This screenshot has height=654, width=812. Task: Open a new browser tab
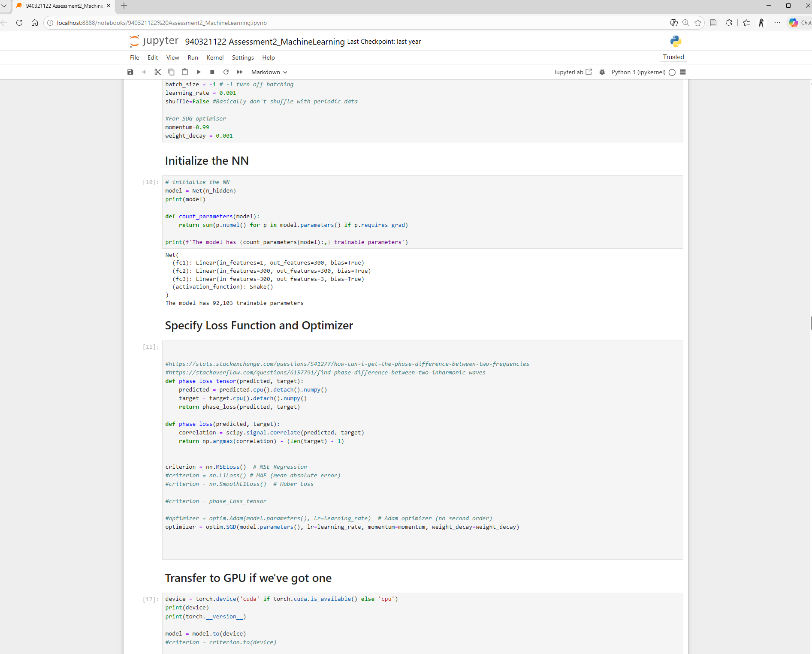click(x=124, y=6)
